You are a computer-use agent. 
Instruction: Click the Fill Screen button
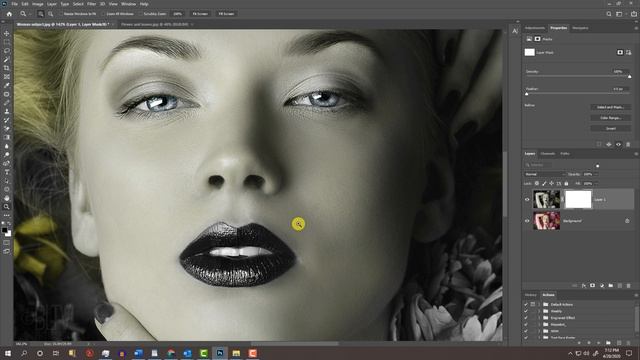pos(226,14)
